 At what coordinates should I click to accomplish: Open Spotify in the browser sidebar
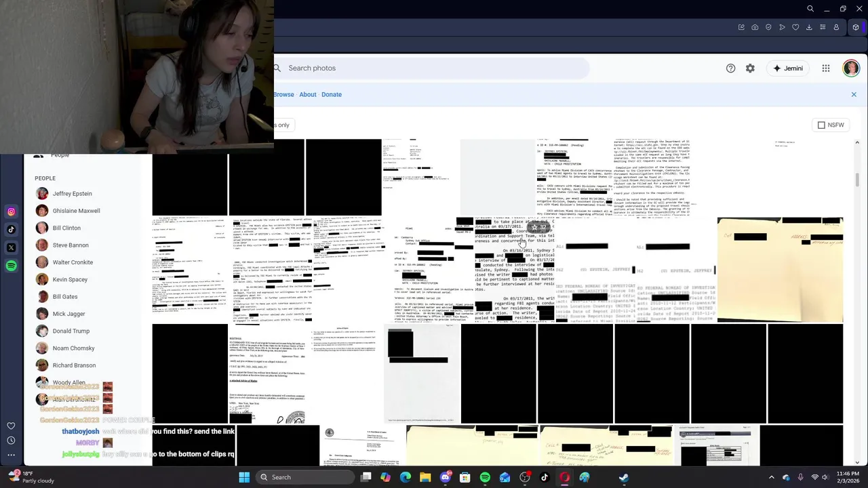pos(11,266)
